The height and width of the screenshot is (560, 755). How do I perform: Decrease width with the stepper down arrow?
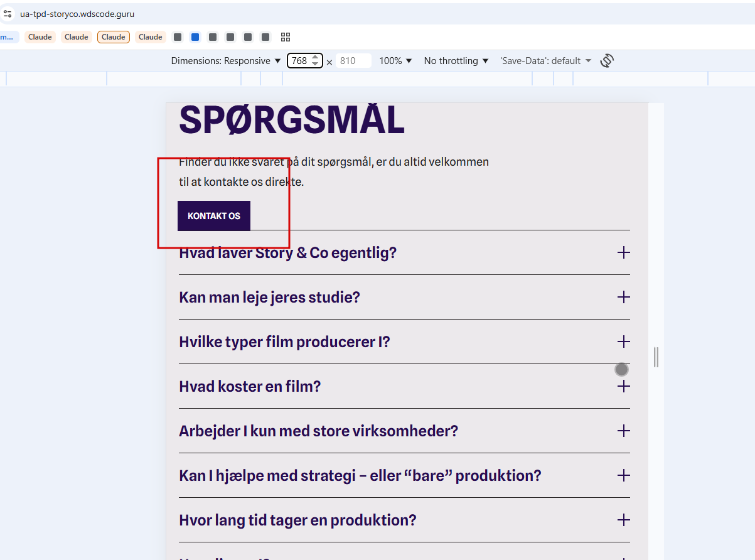tap(315, 64)
